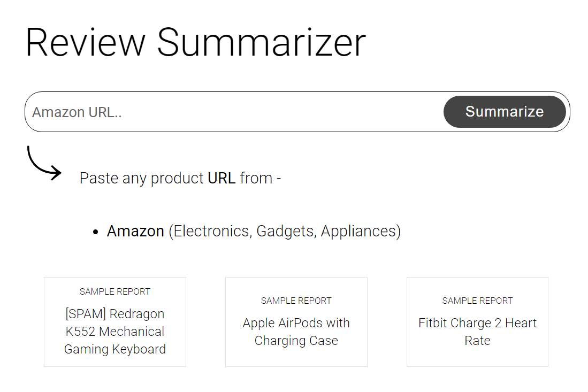This screenshot has width=588, height=392.
Task: Click SAMPLE REPORT label on the AirPods card
Action: (296, 301)
